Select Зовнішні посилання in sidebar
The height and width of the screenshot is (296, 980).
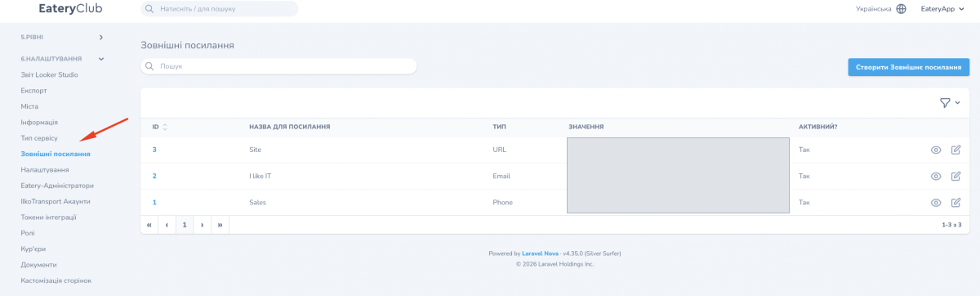pos(56,154)
